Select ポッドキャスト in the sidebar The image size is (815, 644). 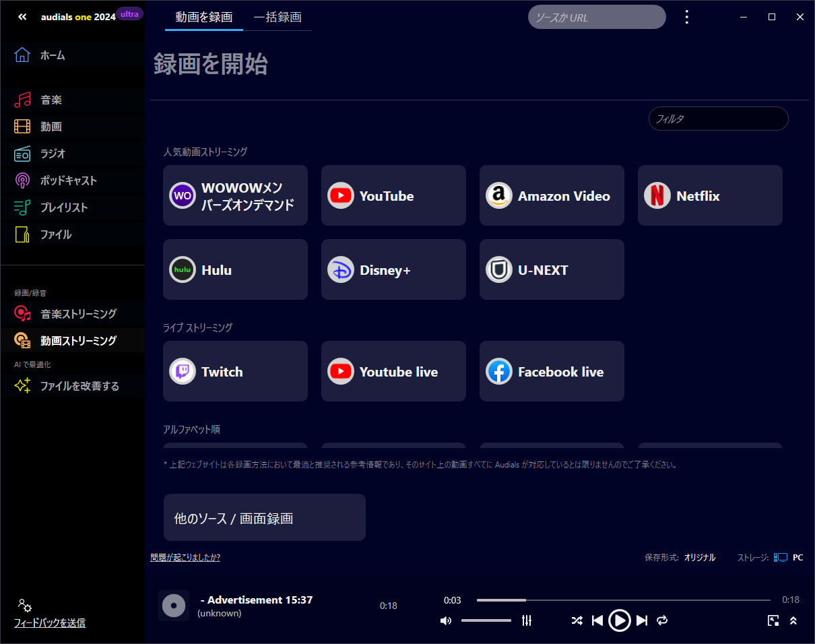[x=72, y=181]
